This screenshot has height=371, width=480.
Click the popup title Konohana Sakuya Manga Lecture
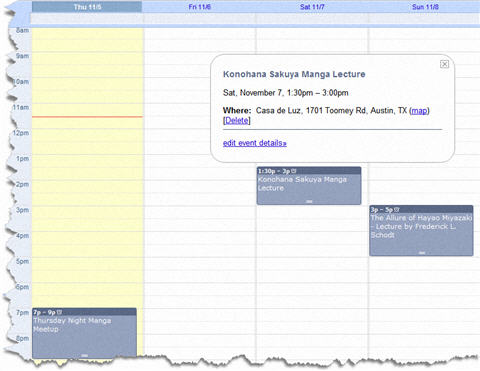294,74
